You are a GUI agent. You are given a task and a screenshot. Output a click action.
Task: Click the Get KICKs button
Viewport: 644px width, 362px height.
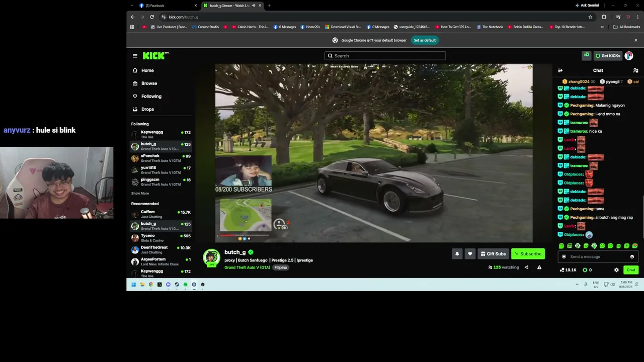pos(607,56)
